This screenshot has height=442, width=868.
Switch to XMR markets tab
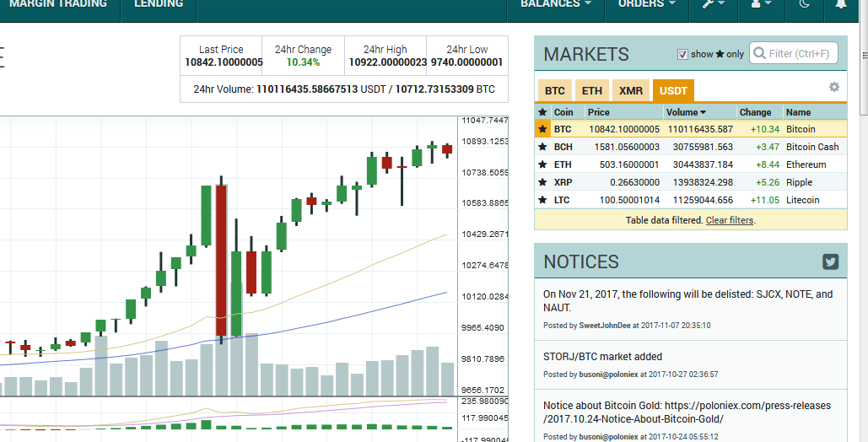pyautogui.click(x=630, y=91)
